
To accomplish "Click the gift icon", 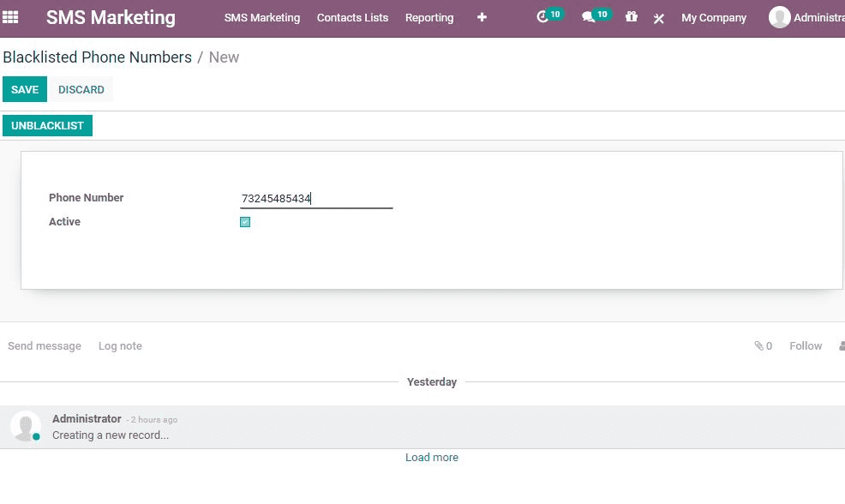I will (x=631, y=16).
